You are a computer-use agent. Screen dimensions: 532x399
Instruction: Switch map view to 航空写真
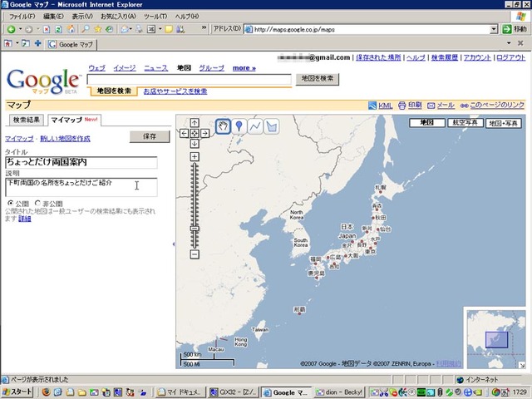pyautogui.click(x=465, y=122)
